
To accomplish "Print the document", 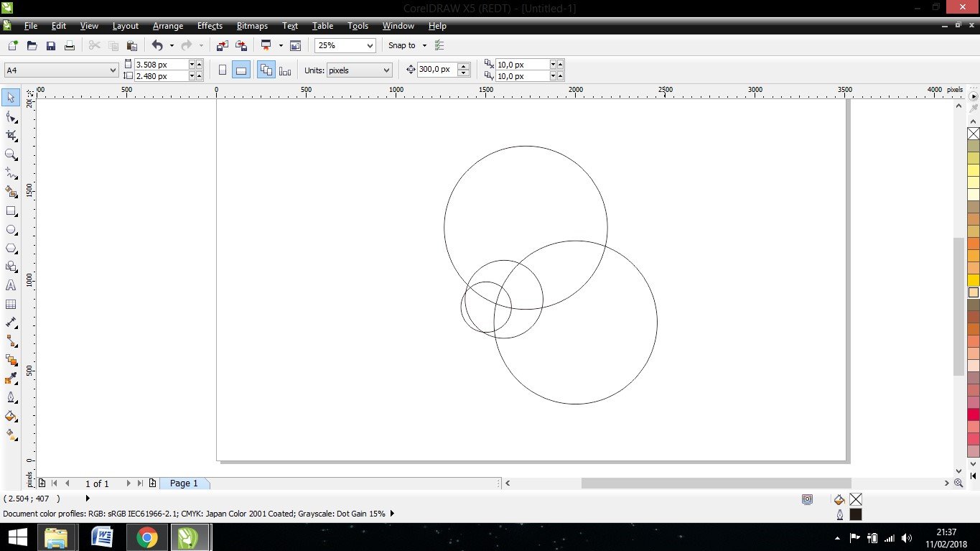I will (x=70, y=45).
